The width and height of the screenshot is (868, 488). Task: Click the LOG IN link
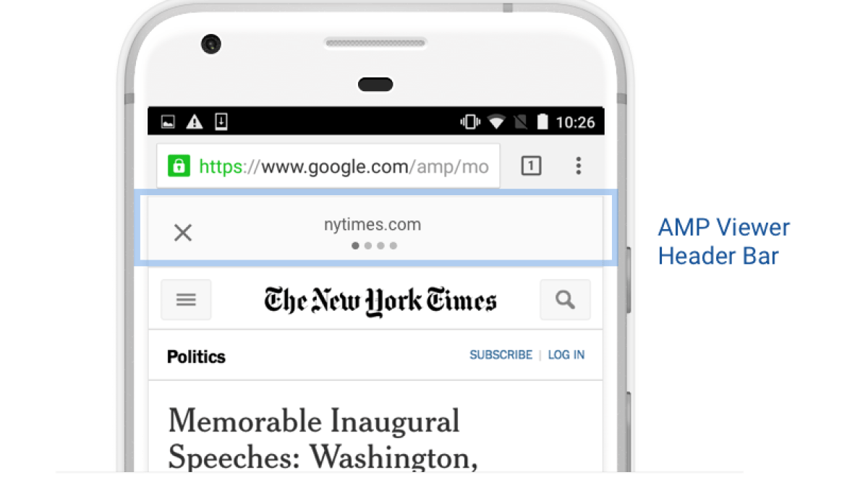[x=566, y=355]
